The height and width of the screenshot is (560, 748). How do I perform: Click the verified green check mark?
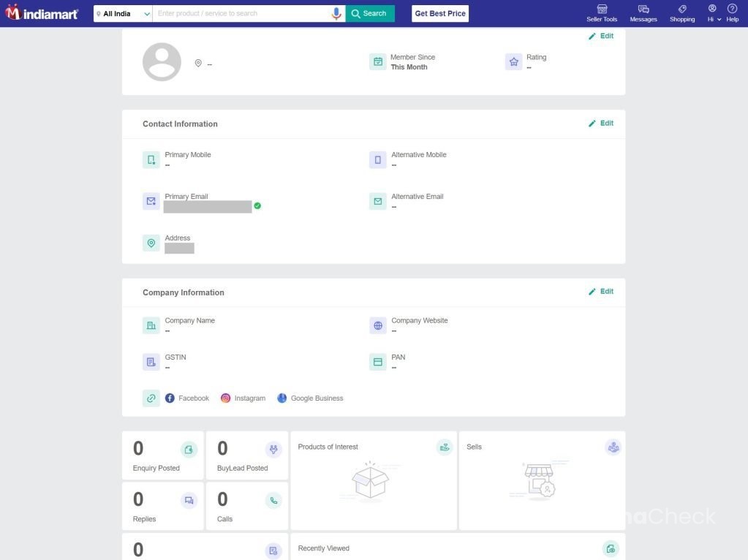click(257, 205)
